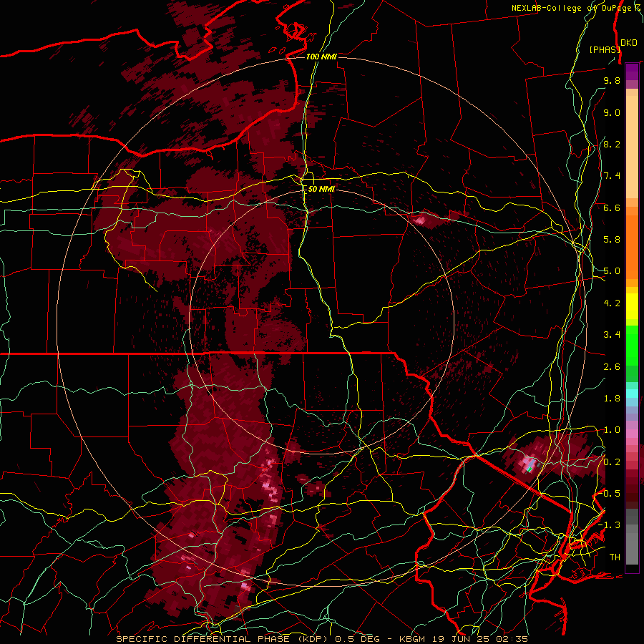Click the 1.8 scale value
The height and width of the screenshot is (644, 644).
pos(612,399)
